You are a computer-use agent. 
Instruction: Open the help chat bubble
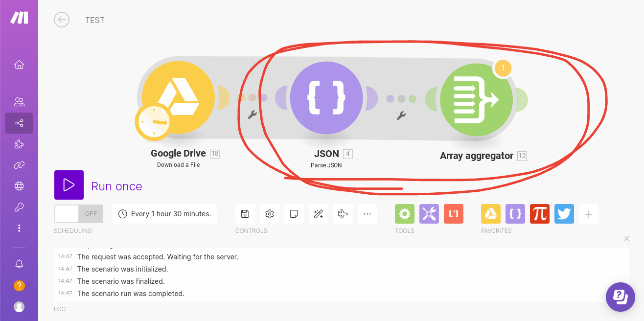click(621, 297)
